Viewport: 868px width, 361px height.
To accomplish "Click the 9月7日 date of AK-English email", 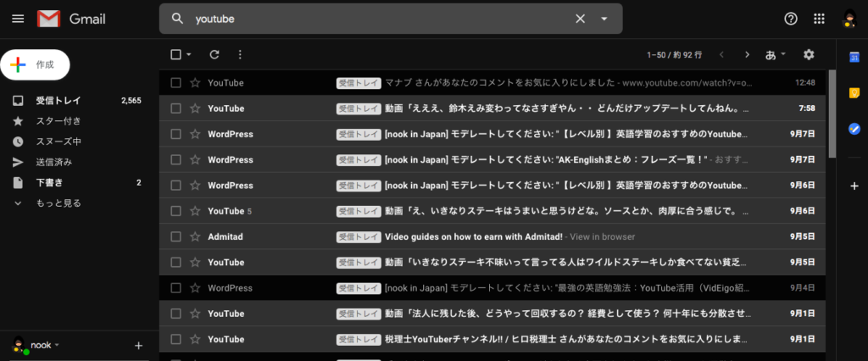I will 802,159.
